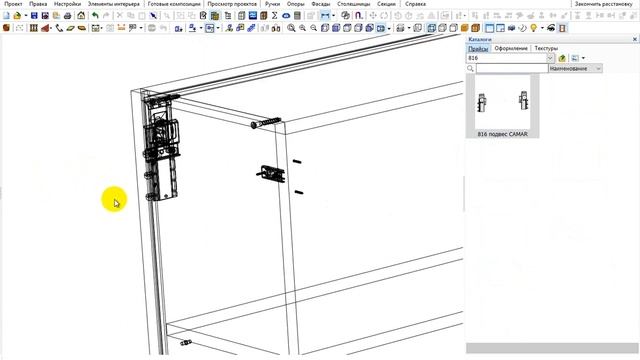Expand the open folder dropdown arrow
Screen dimensions: 640x360
click(25, 16)
